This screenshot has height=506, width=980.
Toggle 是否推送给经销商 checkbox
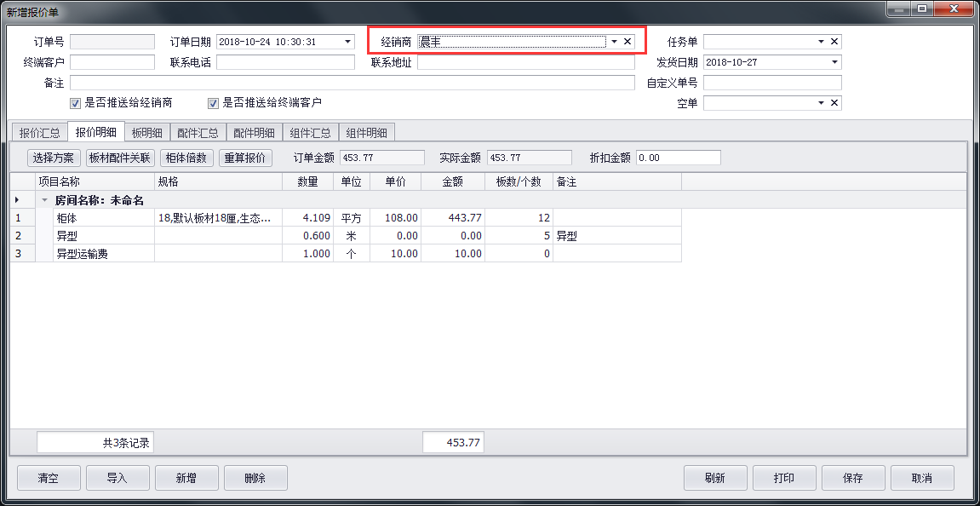tap(75, 103)
